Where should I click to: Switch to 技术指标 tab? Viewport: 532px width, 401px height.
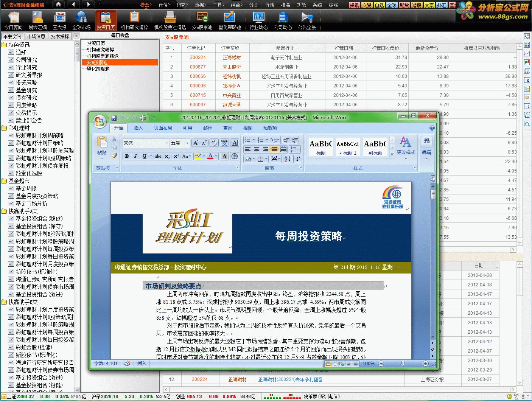(60, 36)
